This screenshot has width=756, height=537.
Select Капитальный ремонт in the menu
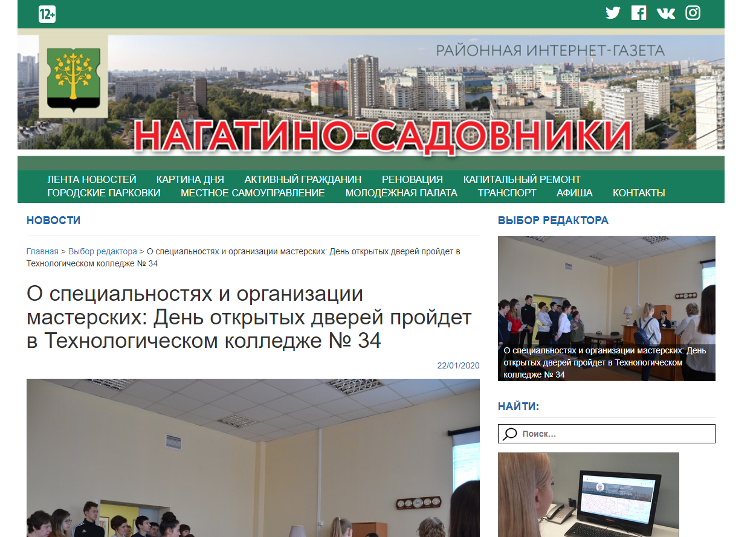point(522,179)
